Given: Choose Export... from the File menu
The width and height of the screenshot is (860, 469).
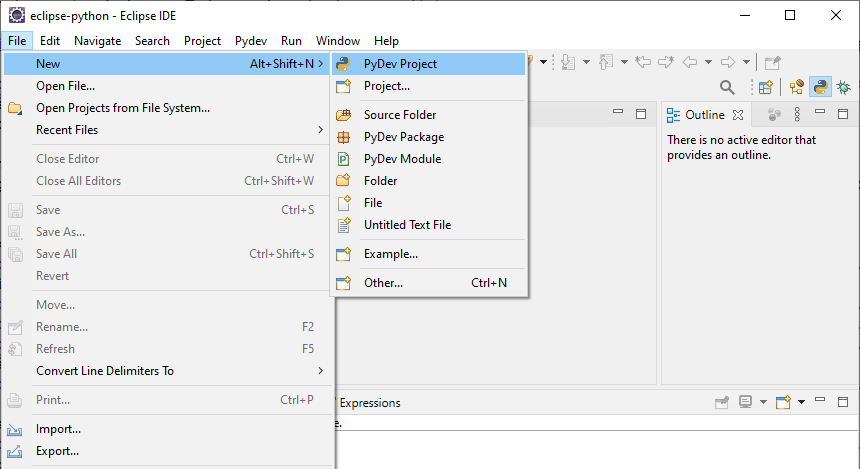Looking at the screenshot, I should [x=167, y=451].
